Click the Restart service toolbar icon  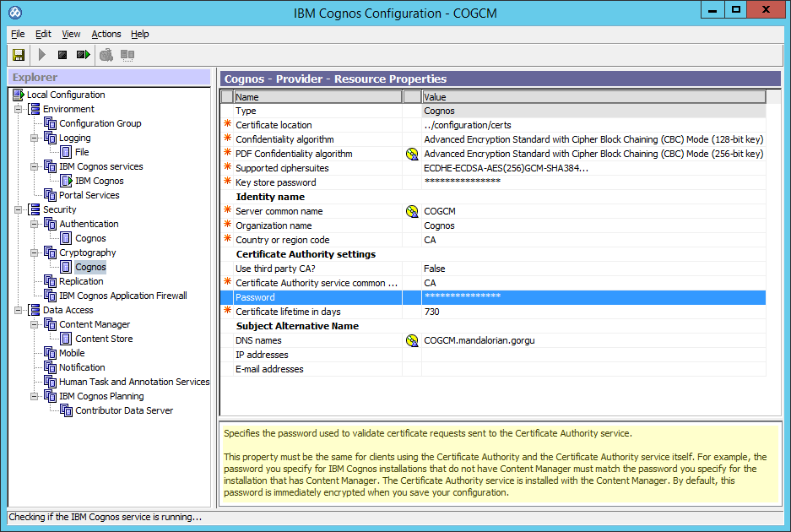point(84,55)
